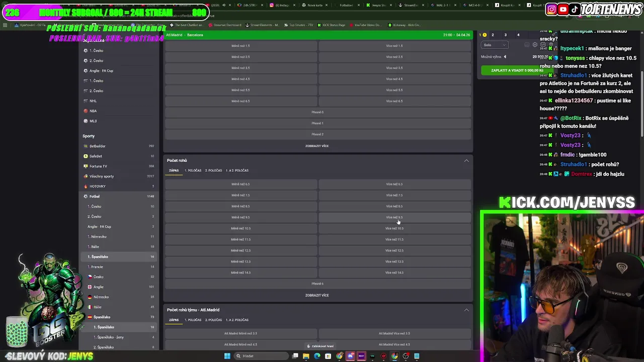This screenshot has height=362, width=644.
Task: Collapse the Počet rohů section
Action: pyautogui.click(x=466, y=160)
